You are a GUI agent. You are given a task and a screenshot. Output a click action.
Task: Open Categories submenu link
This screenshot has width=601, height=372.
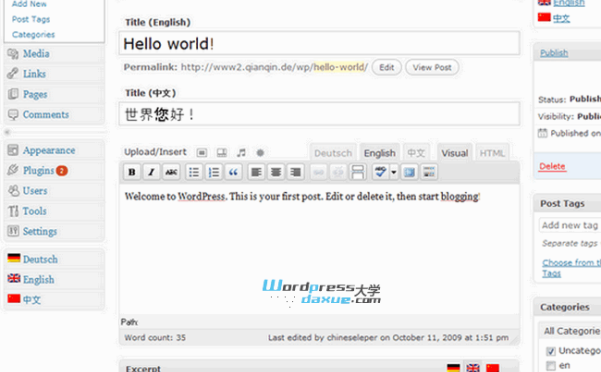coord(33,34)
